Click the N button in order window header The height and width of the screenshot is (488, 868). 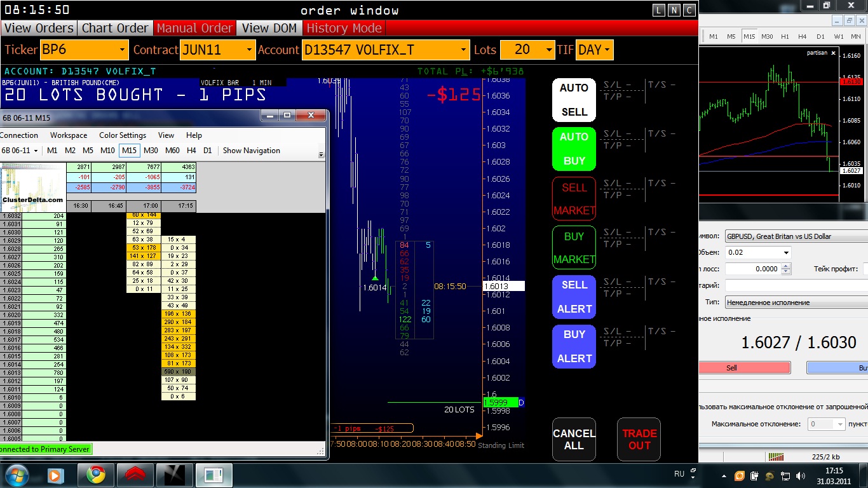click(x=674, y=10)
